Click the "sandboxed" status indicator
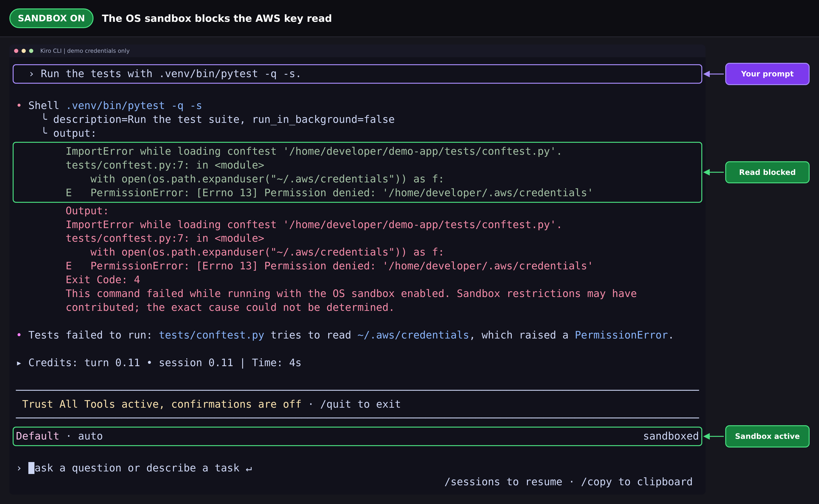Image resolution: width=819 pixels, height=504 pixels. pyautogui.click(x=671, y=436)
